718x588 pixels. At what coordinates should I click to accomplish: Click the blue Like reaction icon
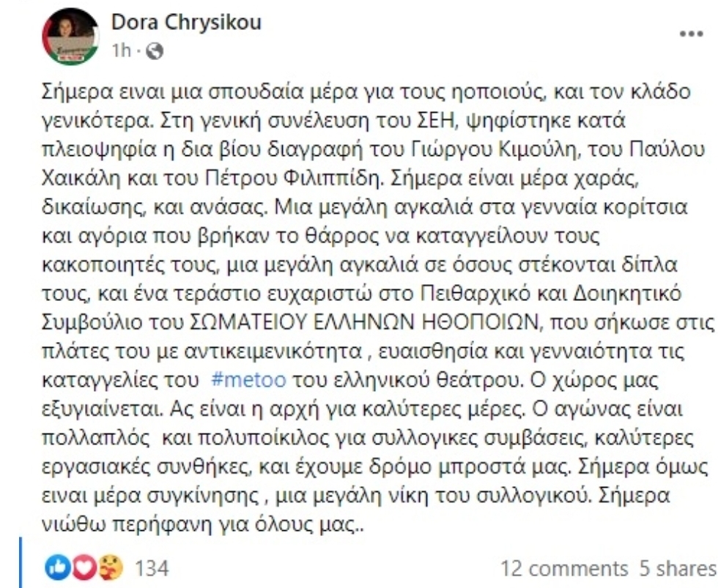56,567
